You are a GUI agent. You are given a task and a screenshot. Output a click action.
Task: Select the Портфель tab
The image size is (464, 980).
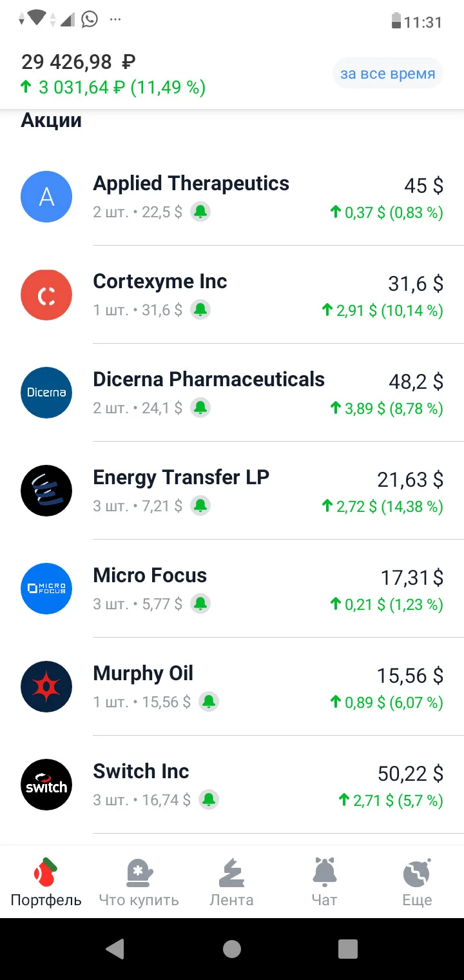pyautogui.click(x=46, y=882)
